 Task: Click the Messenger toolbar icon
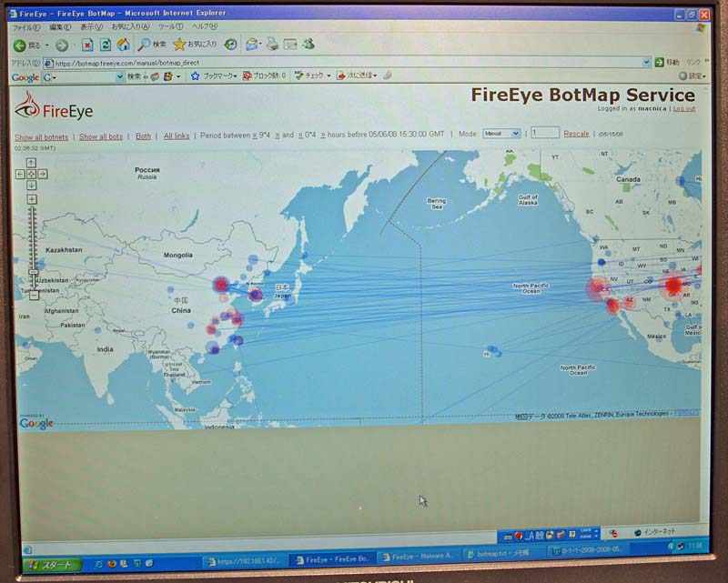308,44
